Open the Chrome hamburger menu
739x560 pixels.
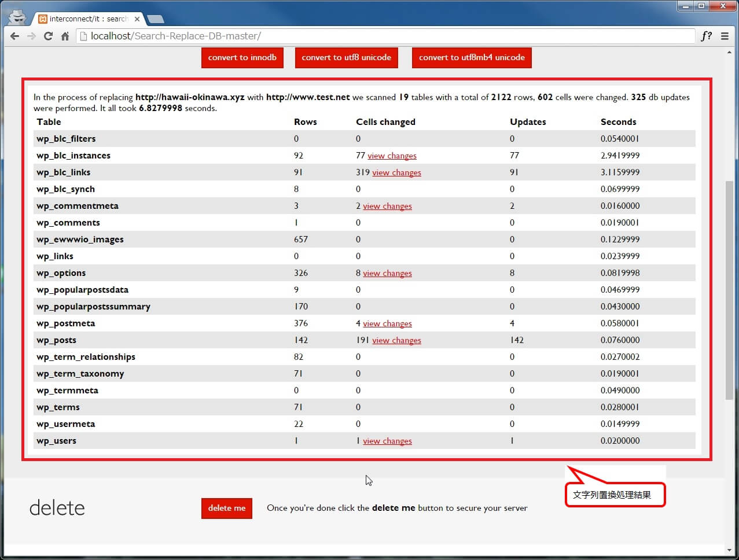725,36
